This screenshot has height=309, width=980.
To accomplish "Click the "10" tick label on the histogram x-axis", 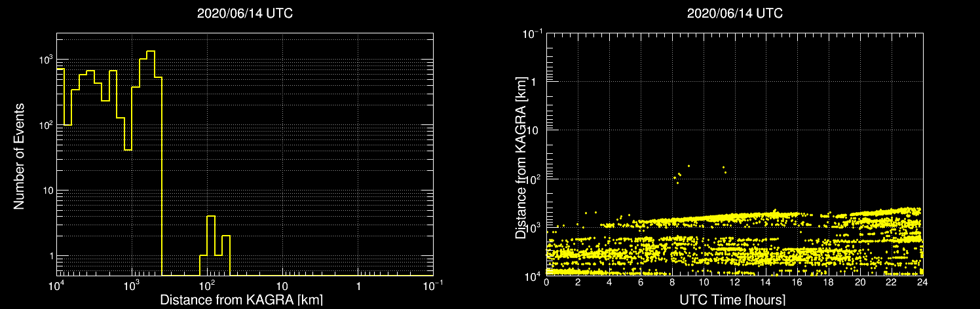I will click(x=282, y=287).
